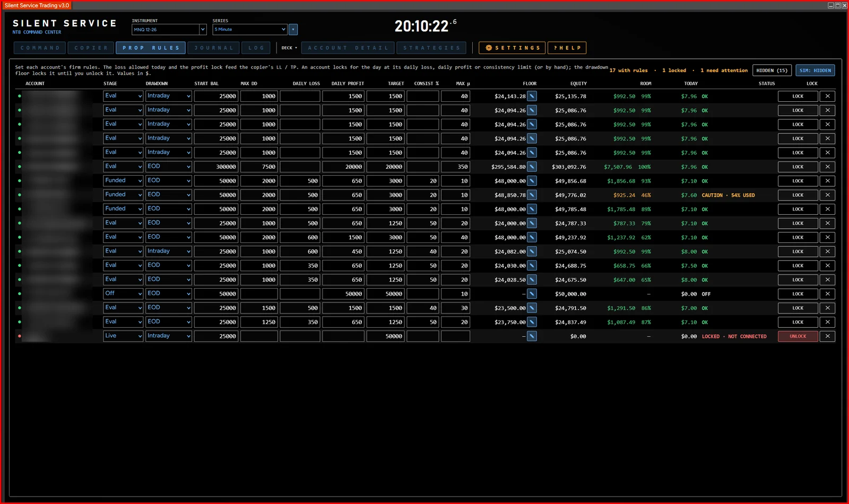This screenshot has height=504, width=849.
Task: Remove the CAUTION 54% USED row
Action: click(827, 195)
